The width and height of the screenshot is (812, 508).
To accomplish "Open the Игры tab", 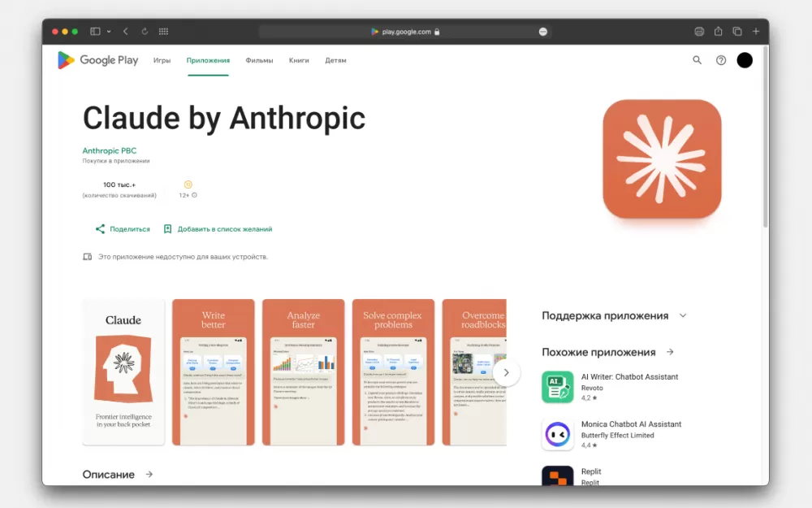I will click(162, 60).
